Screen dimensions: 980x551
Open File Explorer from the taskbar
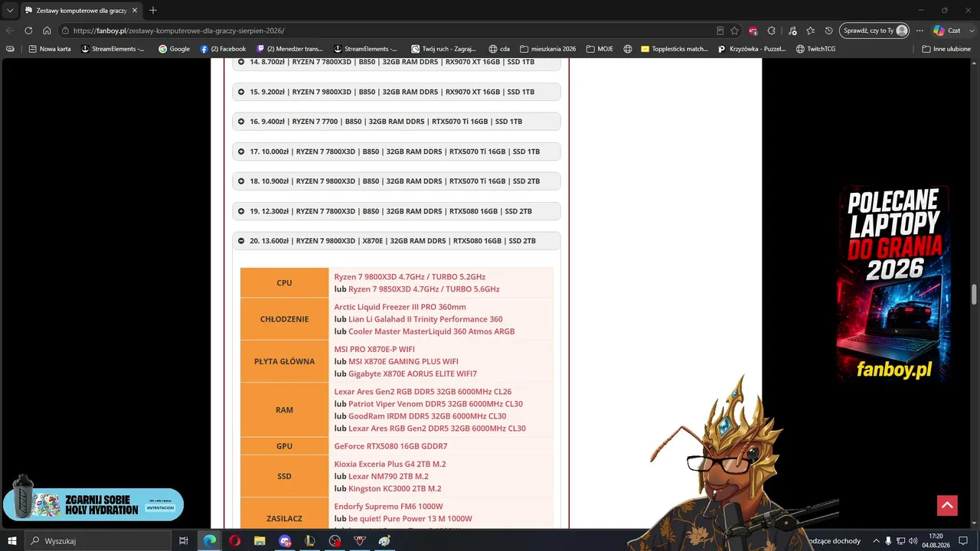click(260, 541)
